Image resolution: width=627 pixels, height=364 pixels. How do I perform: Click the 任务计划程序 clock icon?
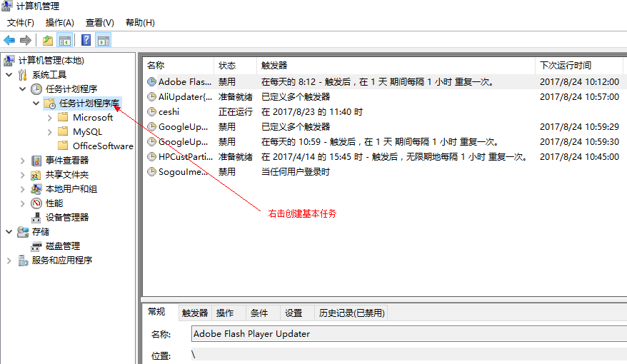click(x=36, y=89)
